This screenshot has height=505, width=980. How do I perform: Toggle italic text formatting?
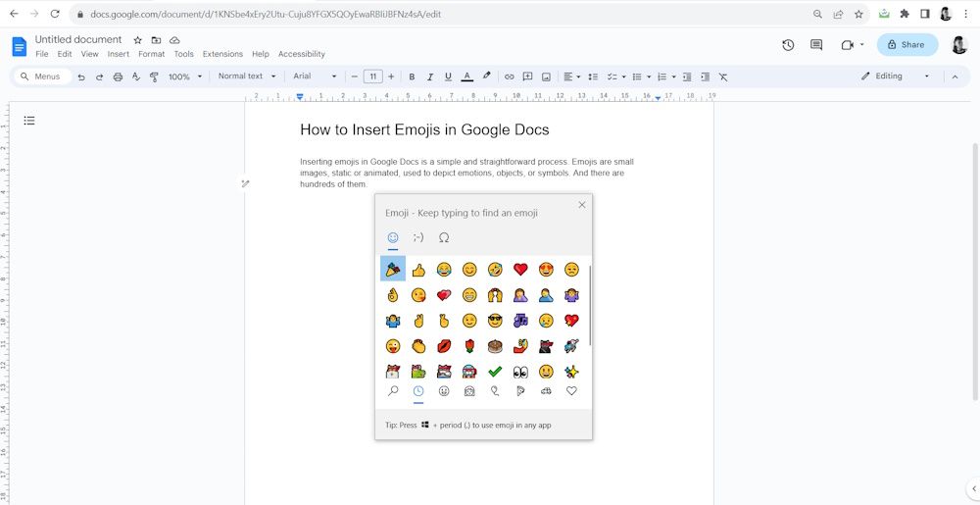(430, 76)
